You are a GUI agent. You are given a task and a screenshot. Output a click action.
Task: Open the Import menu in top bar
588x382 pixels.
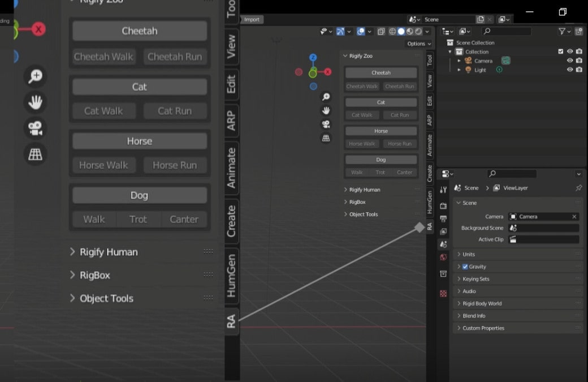click(x=252, y=19)
